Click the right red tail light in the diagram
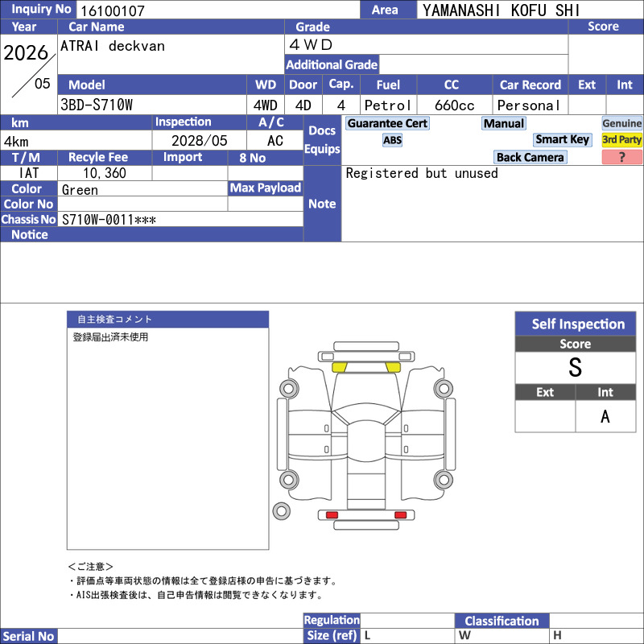The height and width of the screenshot is (644, 644). (400, 515)
